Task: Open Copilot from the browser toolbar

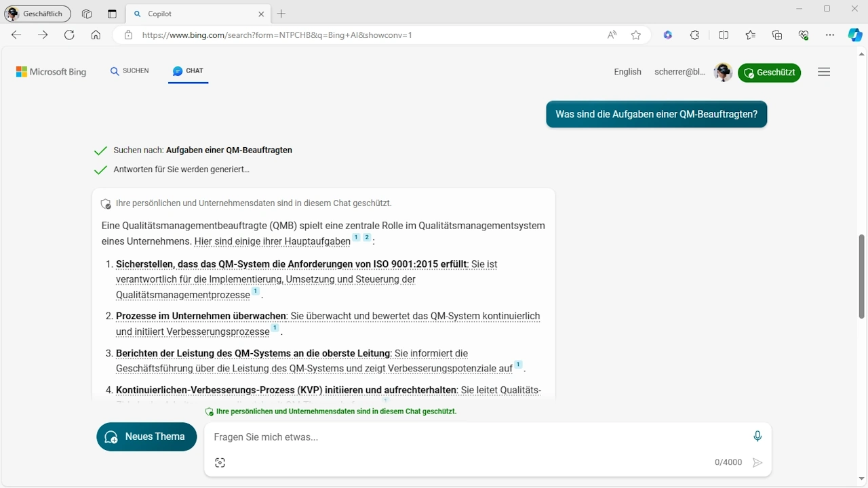Action: (x=854, y=35)
